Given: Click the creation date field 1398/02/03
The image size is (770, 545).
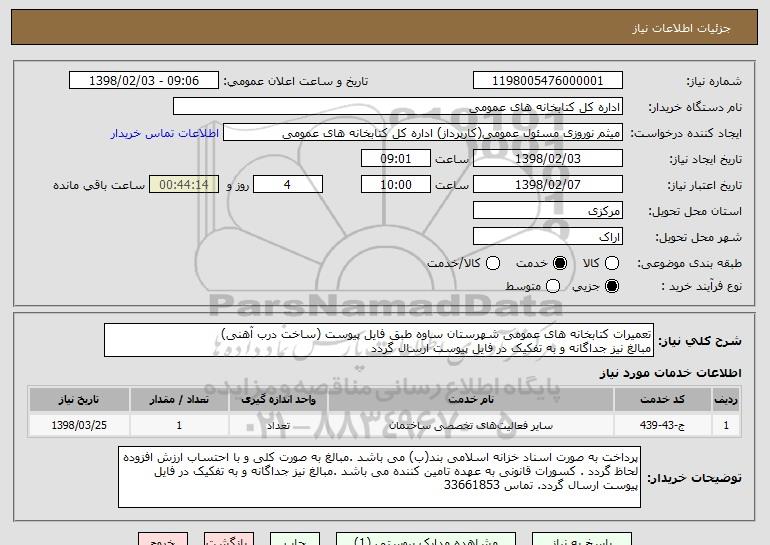Looking at the screenshot, I should pos(548,159).
